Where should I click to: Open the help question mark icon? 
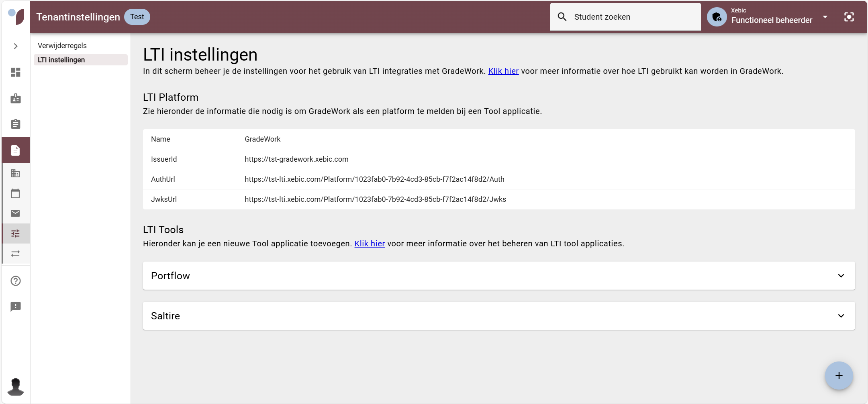[x=16, y=281]
